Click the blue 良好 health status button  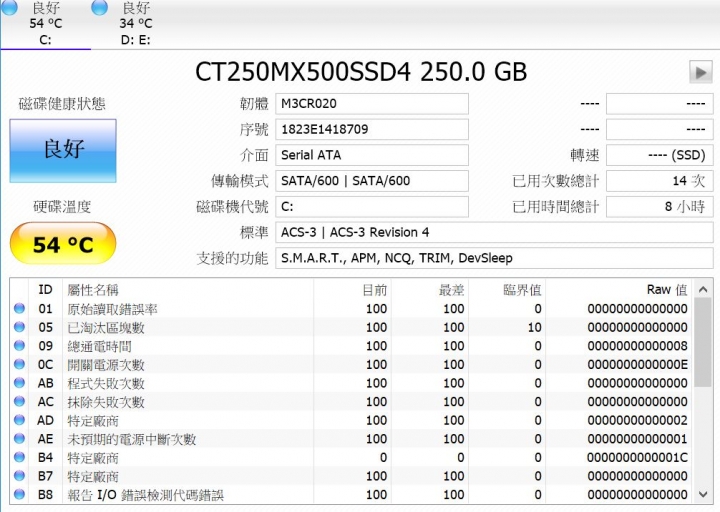(x=63, y=151)
